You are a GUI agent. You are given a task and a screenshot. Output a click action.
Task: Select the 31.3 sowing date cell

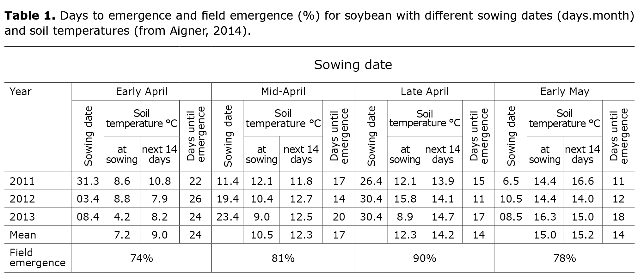[x=88, y=181]
